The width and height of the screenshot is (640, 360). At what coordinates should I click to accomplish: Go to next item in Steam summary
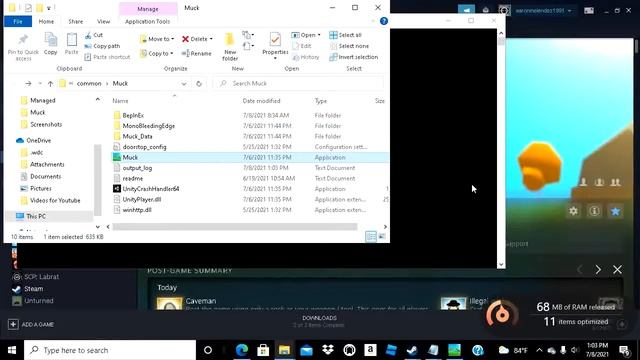point(598,269)
